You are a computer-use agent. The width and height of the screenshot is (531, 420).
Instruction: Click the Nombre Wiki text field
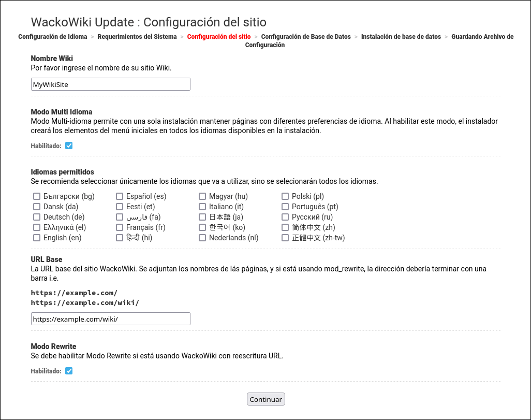(110, 84)
